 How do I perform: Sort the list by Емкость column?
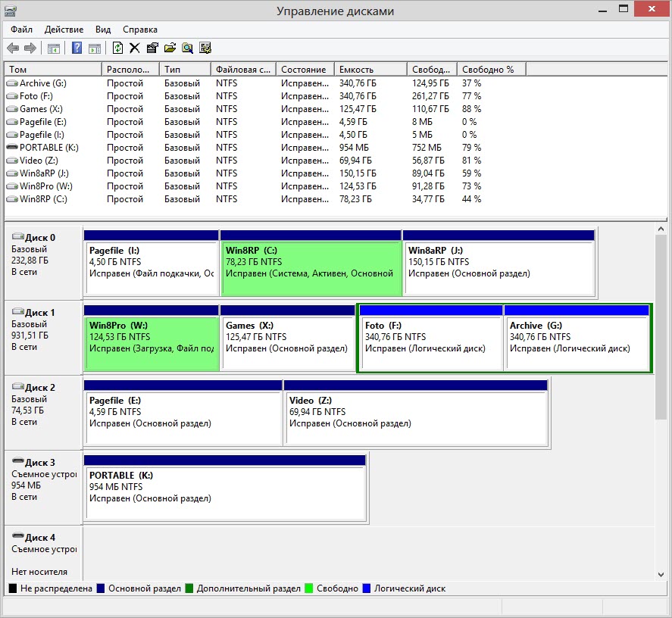click(370, 70)
